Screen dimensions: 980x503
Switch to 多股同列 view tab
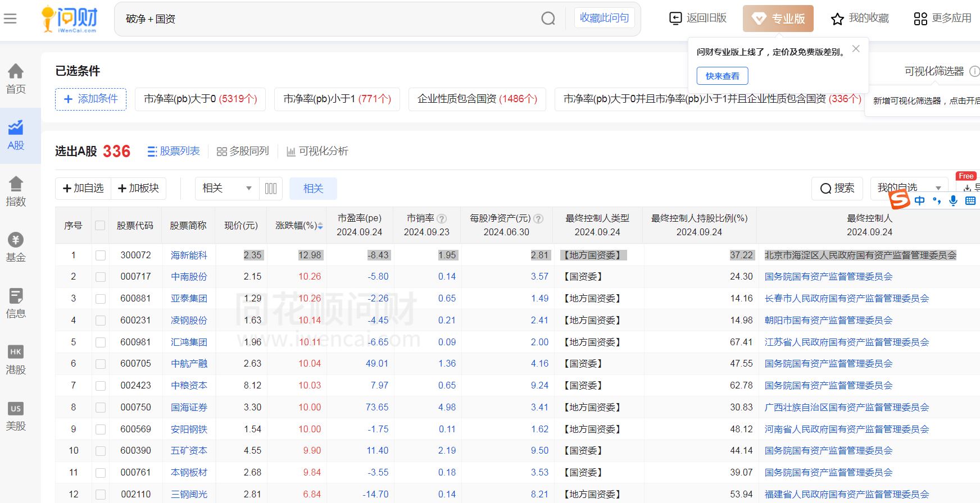(x=243, y=151)
